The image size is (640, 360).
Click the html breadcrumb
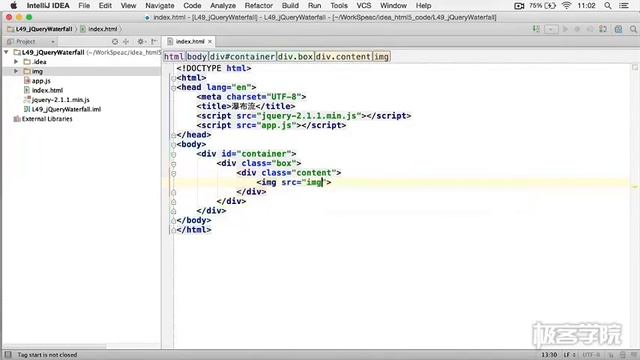tap(174, 57)
